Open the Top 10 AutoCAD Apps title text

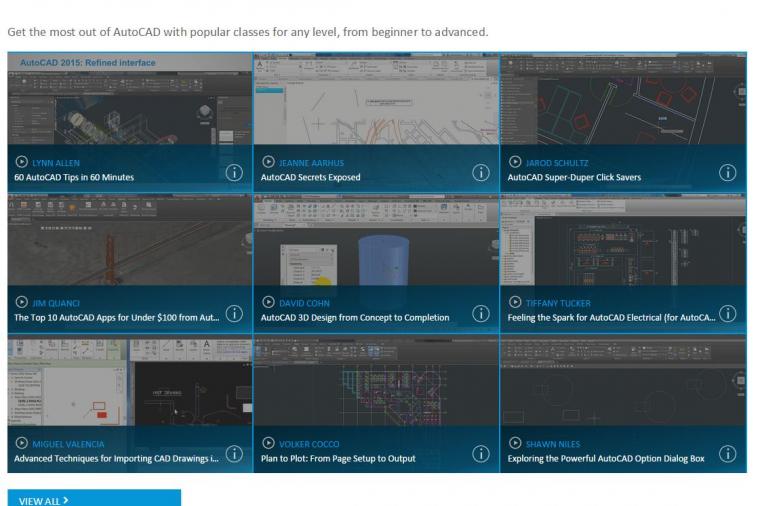tap(117, 318)
